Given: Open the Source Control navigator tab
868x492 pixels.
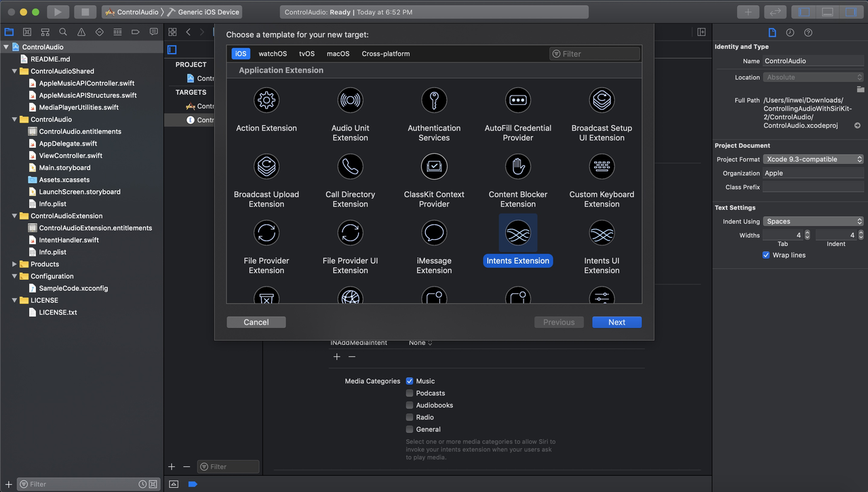Looking at the screenshot, I should [x=27, y=32].
